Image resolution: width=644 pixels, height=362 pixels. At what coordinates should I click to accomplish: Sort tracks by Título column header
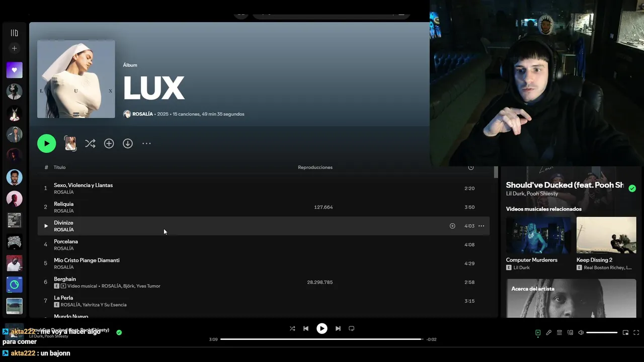tap(59, 167)
